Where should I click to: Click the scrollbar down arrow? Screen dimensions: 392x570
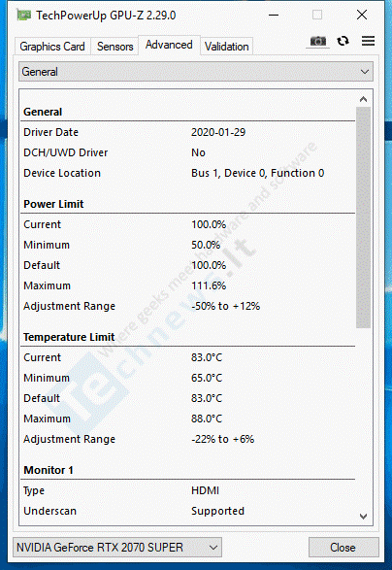point(363,517)
